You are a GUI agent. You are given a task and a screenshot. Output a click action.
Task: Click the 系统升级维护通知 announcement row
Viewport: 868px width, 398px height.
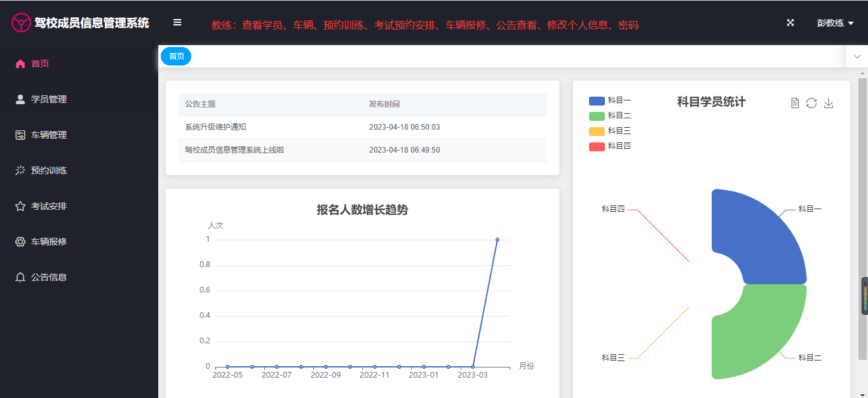362,127
